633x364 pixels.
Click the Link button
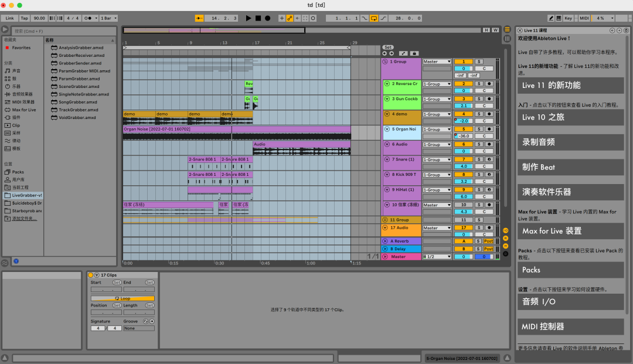tap(10, 18)
